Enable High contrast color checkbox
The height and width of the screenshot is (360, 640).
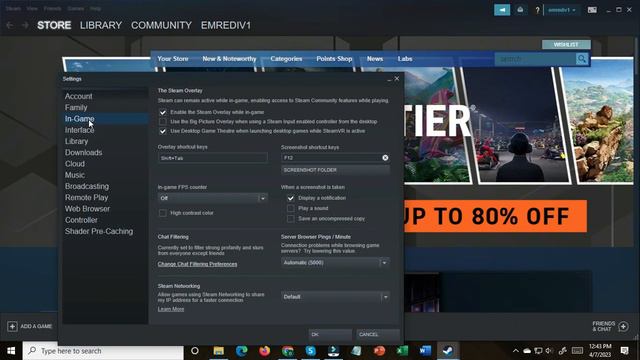click(x=162, y=213)
